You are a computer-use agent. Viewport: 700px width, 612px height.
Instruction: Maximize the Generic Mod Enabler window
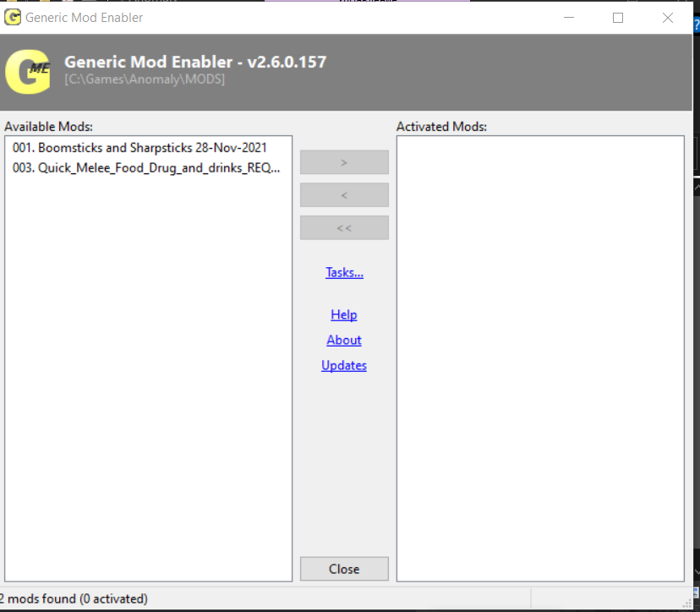tap(618, 18)
